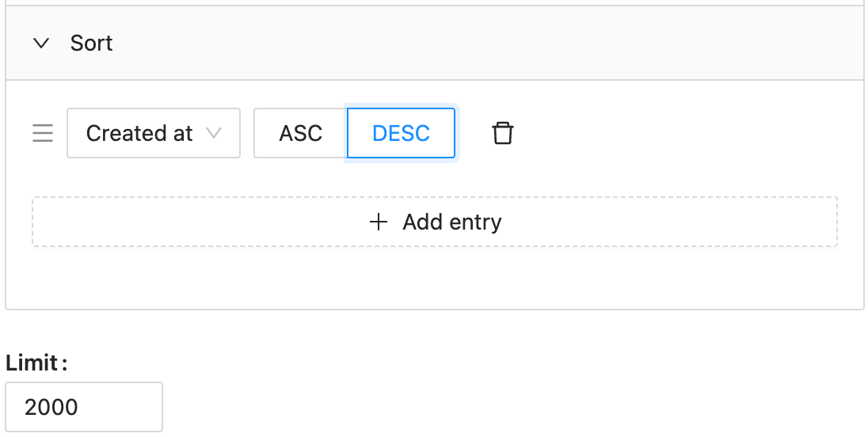
Task: Click the highlighted DESC toggle button
Action: pyautogui.click(x=401, y=133)
